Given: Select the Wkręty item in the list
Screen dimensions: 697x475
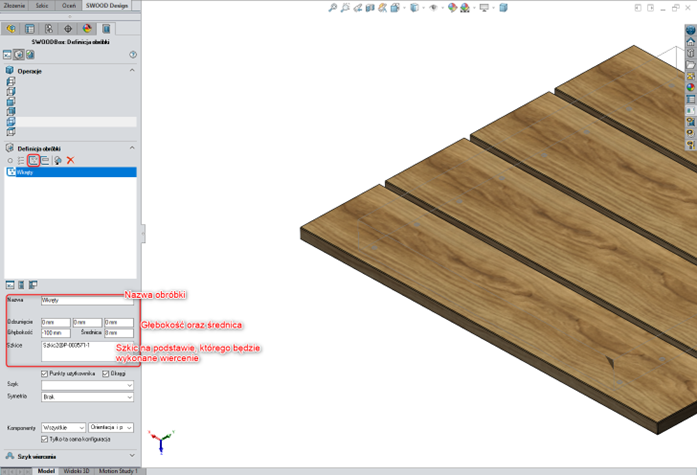Looking at the screenshot, I should tap(25, 172).
